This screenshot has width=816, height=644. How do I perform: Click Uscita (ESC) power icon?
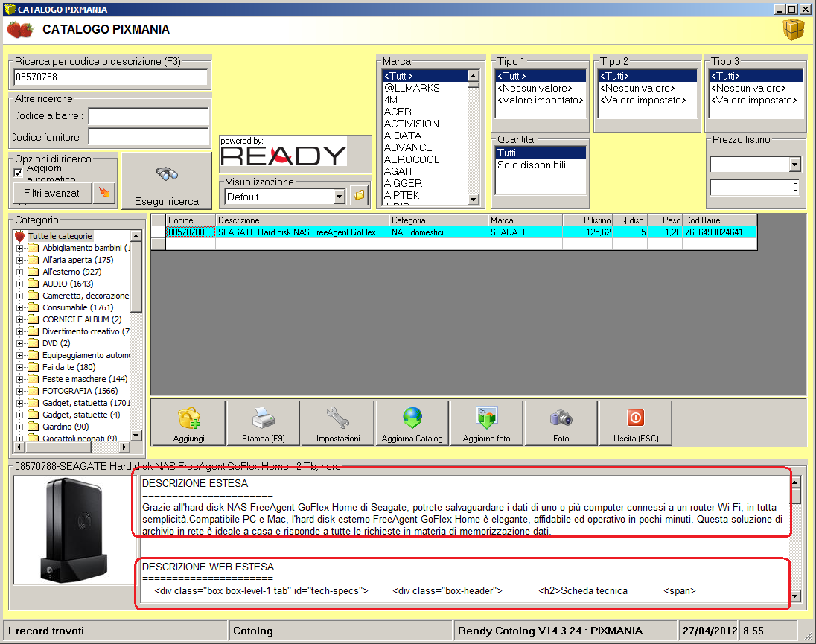635,423
